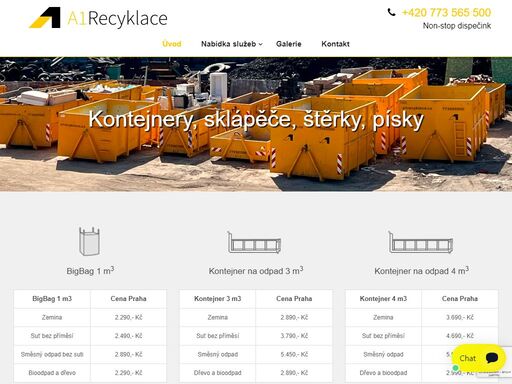The image size is (512, 384).
Task: Click the A1 Recyklace logo
Action: [x=98, y=18]
